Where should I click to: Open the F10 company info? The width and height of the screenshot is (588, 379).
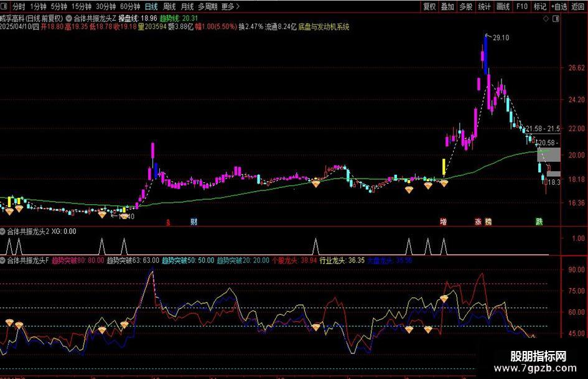coord(521,6)
